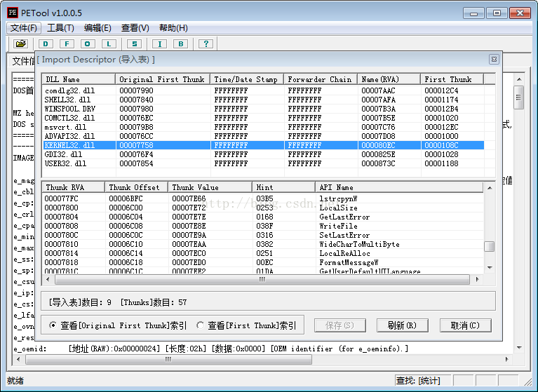Select COMCTL32.dll row
The height and width of the screenshot is (392, 538).
tap(264, 118)
